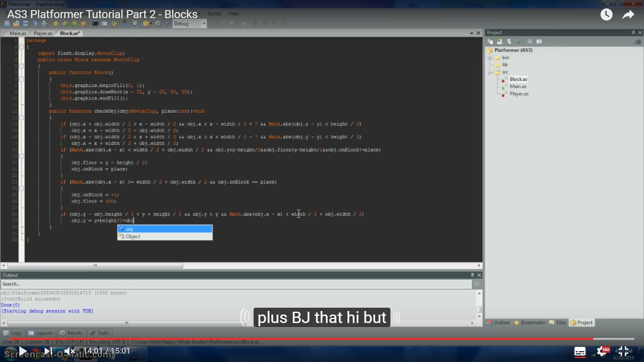Screen dimensions: 644x362
Task: Click the Save all files toolbar icon
Action: [35, 24]
